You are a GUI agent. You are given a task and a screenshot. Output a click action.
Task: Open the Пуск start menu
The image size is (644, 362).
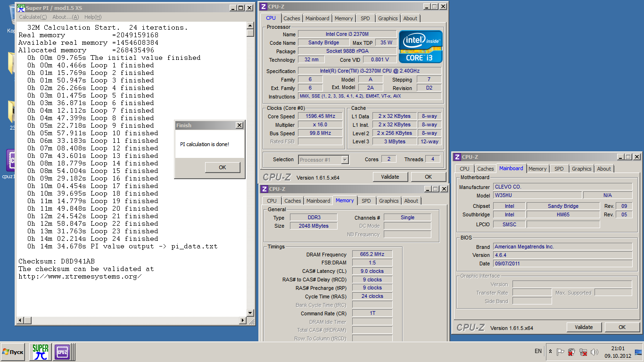(13, 352)
